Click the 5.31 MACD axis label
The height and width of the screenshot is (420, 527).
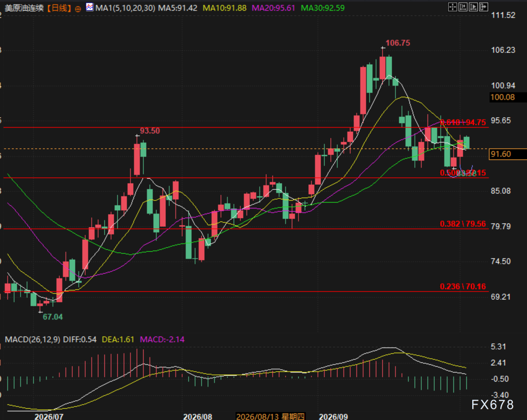pos(499,347)
